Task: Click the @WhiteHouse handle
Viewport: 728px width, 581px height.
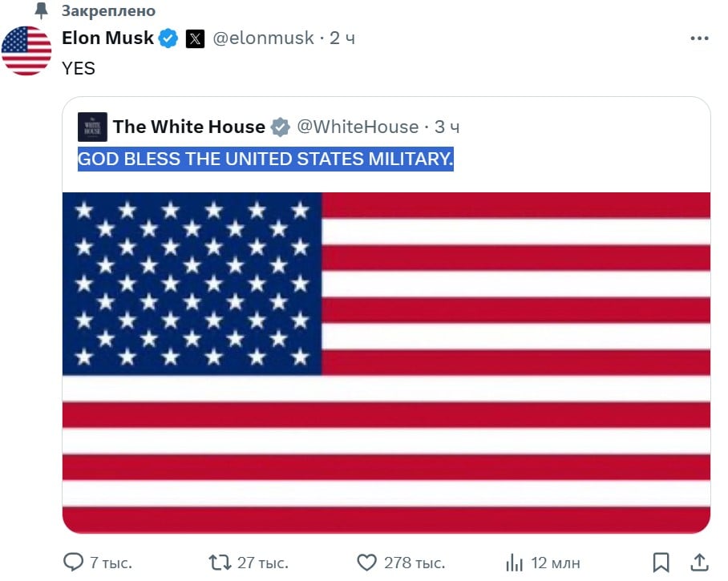Action: click(x=358, y=127)
